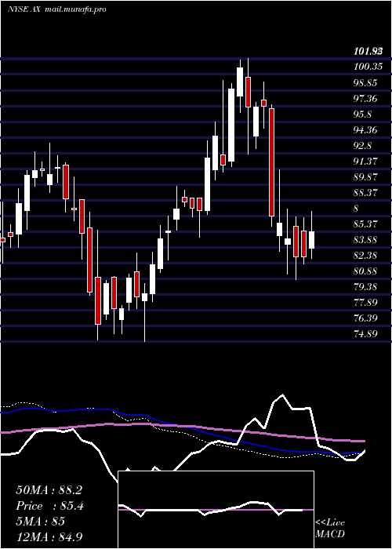Select the 92.8 price axis label
This screenshot has width=392, height=549.
coord(362,146)
